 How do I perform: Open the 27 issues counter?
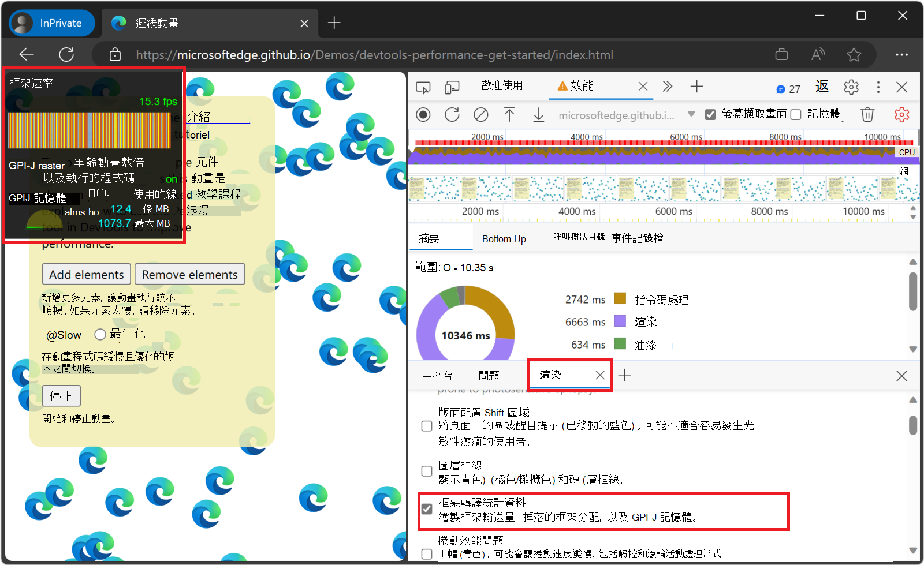click(788, 89)
